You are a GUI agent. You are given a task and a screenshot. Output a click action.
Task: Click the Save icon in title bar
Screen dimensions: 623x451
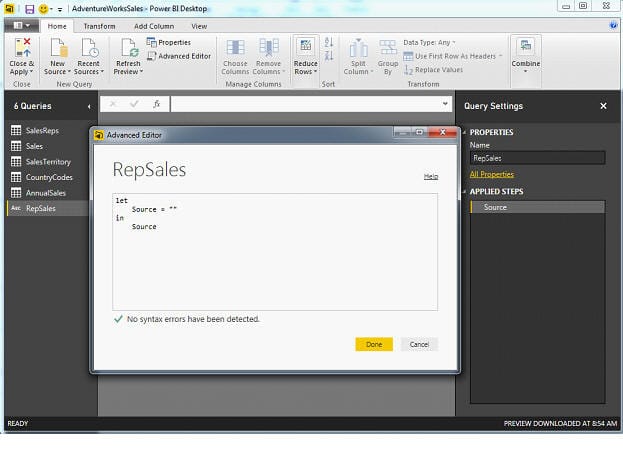pos(30,8)
